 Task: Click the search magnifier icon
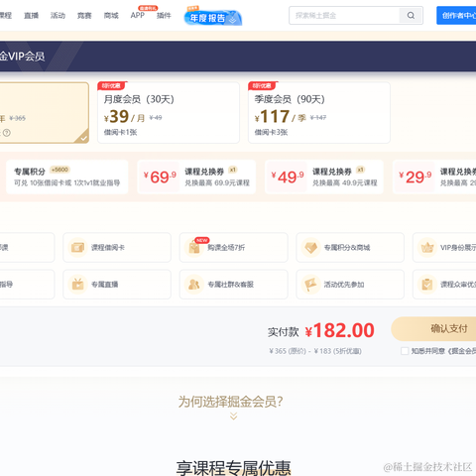point(411,15)
